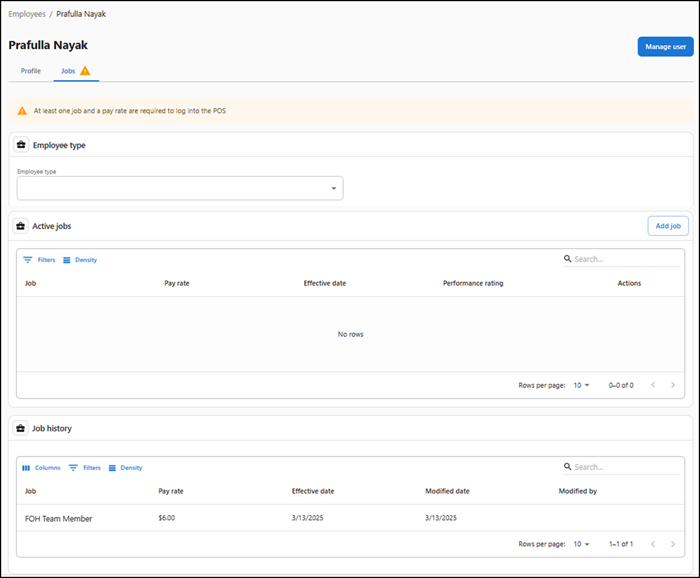Expand Rows per page in Job history
Image resolution: width=700 pixels, height=578 pixels.
(581, 544)
